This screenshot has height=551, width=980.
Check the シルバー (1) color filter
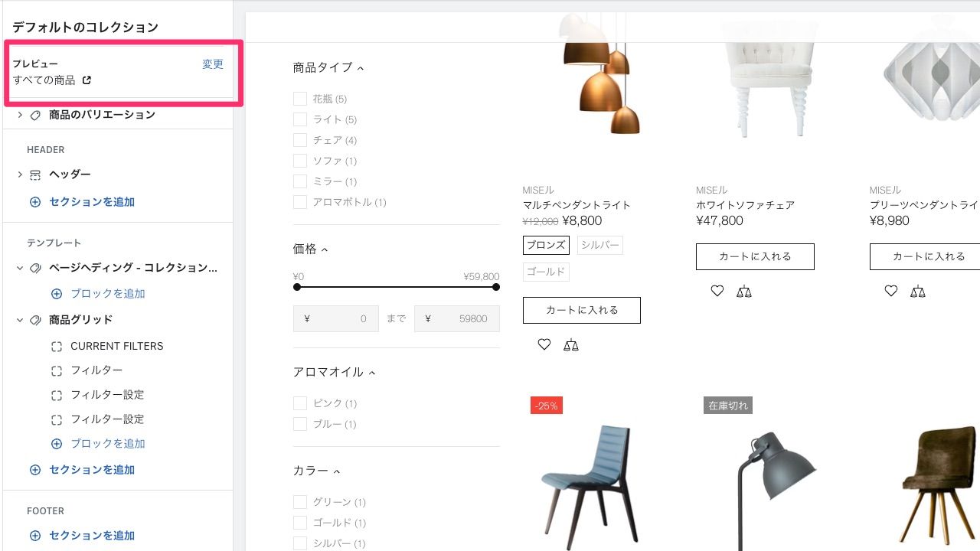(x=300, y=543)
